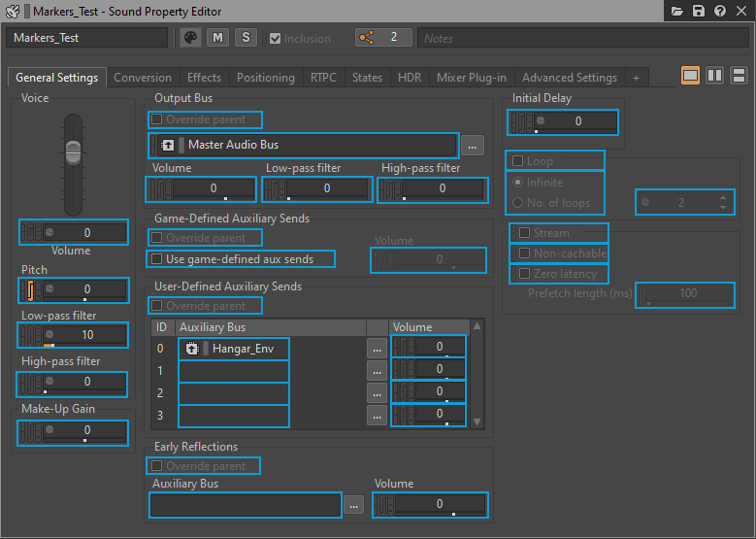
Task: Enable the Loop checkbox
Action: 518,160
